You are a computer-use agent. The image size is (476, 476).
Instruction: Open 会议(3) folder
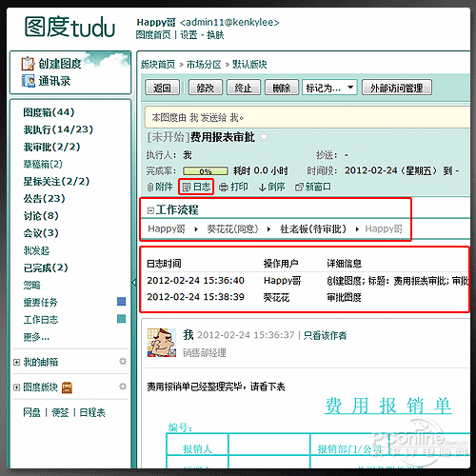pos(41,233)
